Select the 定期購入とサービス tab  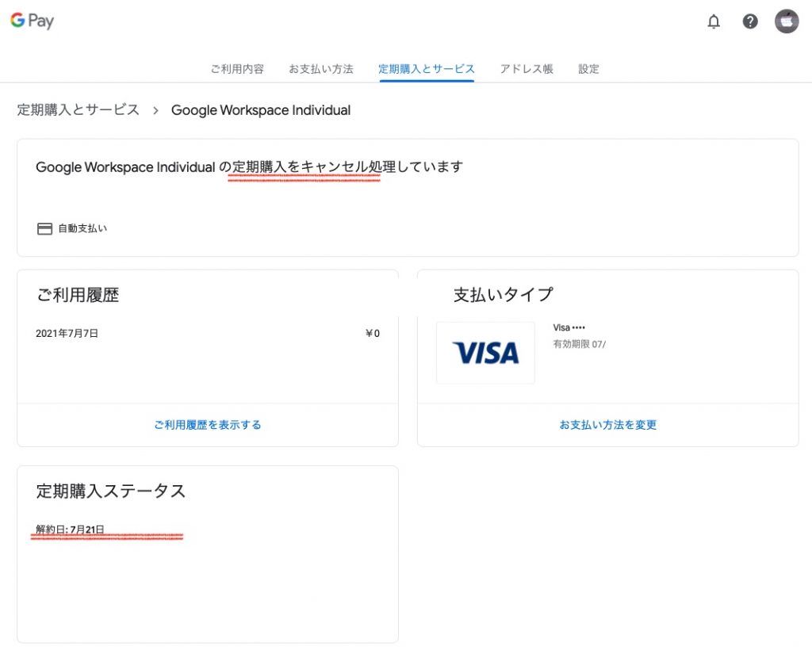pos(426,69)
